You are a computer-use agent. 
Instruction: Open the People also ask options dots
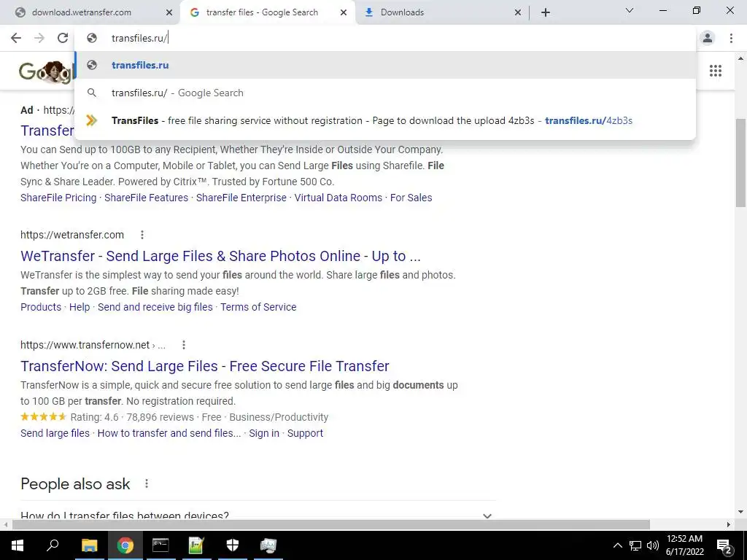pos(146,484)
